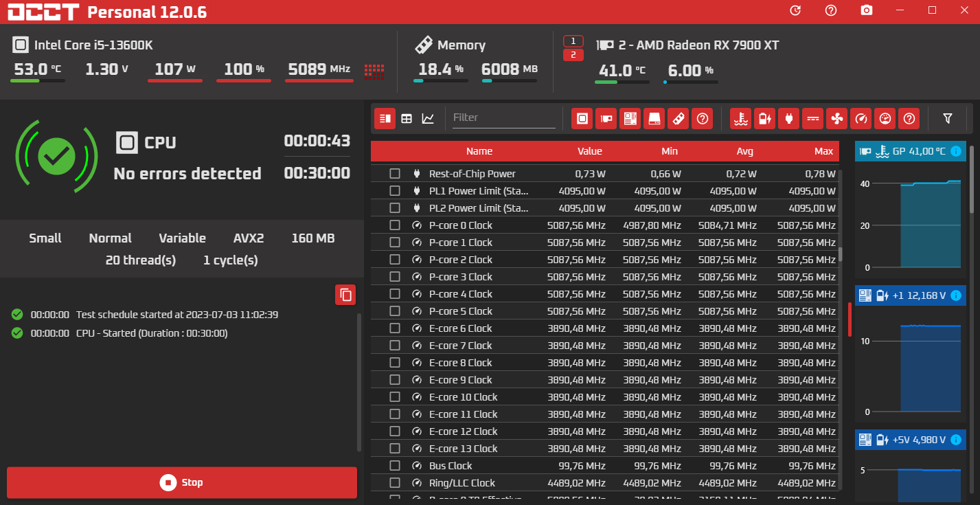The width and height of the screenshot is (980, 505).
Task: Click the Intel Core i5-13600K heading
Action: tap(93, 45)
